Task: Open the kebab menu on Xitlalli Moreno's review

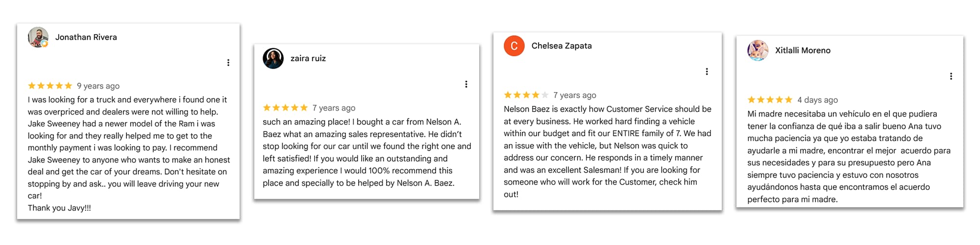Action: (x=951, y=76)
